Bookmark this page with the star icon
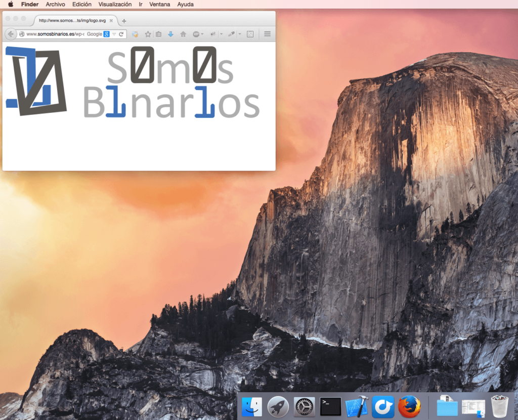Viewport: 518px width, 420px height. (148, 34)
